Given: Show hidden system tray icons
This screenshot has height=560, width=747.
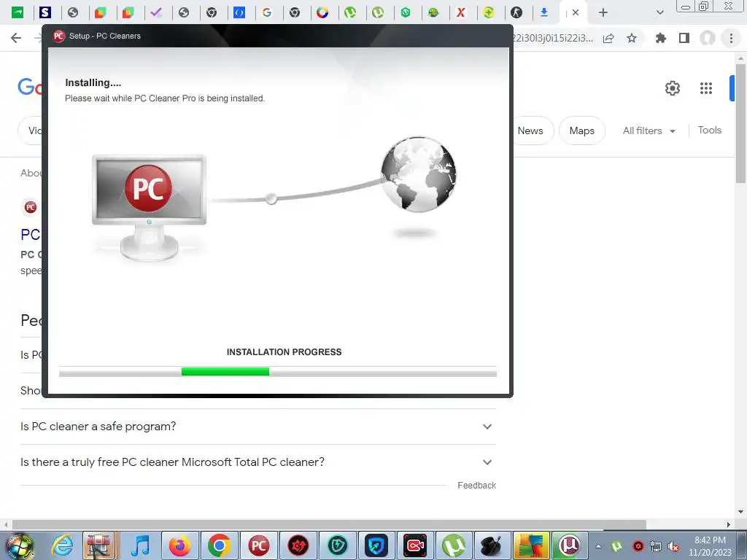Looking at the screenshot, I should click(x=598, y=546).
